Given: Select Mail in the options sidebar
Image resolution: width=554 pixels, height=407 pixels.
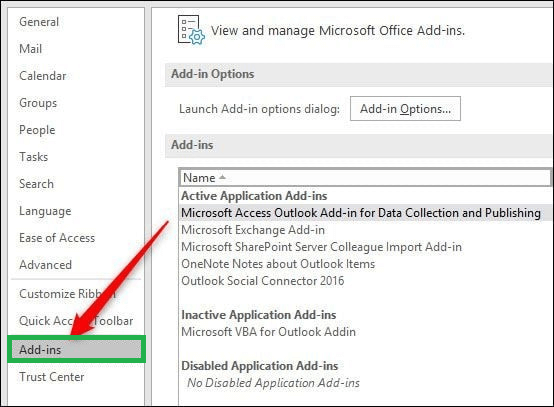Looking at the screenshot, I should pyautogui.click(x=30, y=49).
